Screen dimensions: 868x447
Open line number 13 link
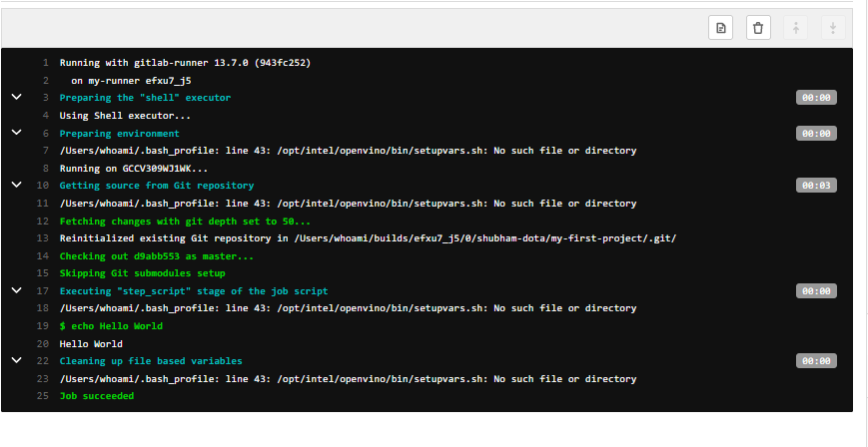coord(43,238)
